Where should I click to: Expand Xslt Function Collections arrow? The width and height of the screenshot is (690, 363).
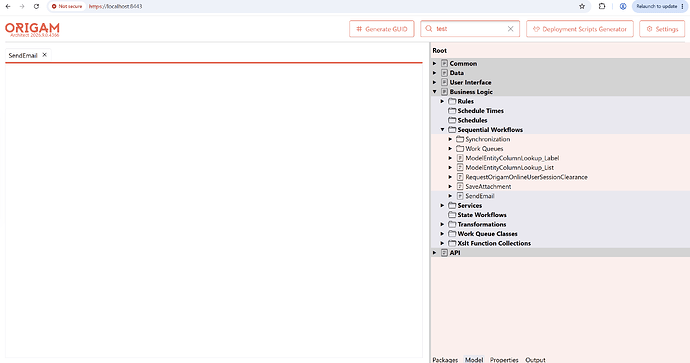(443, 243)
